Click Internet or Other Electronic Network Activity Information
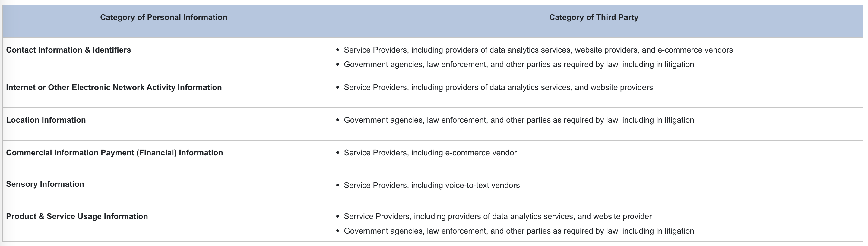Viewport: 868px width, 246px height. (x=114, y=87)
